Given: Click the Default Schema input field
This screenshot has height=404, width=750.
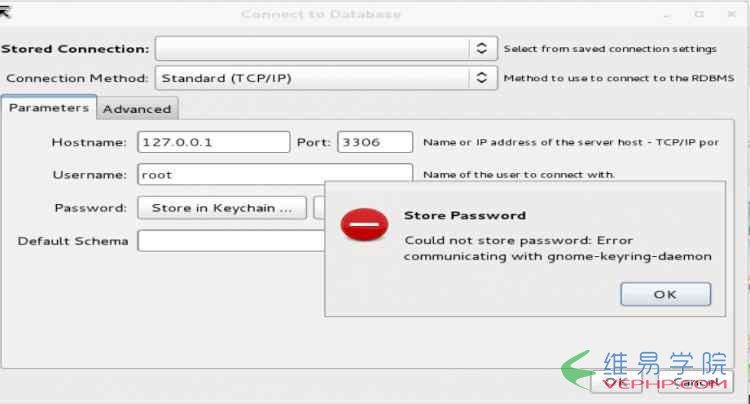Looking at the screenshot, I should 231,240.
